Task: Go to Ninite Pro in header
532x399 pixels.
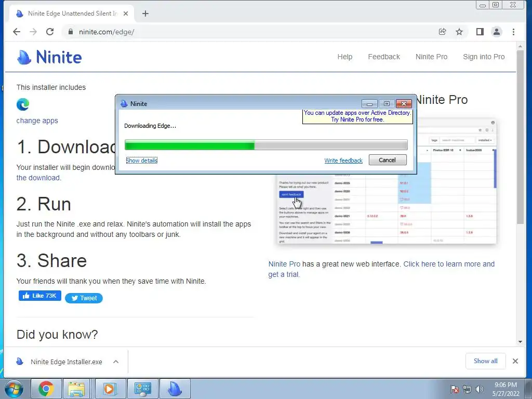Action: tap(431, 57)
